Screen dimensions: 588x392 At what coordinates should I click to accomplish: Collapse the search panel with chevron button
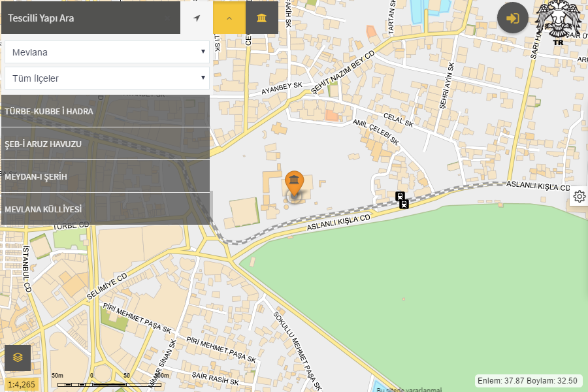point(229,18)
